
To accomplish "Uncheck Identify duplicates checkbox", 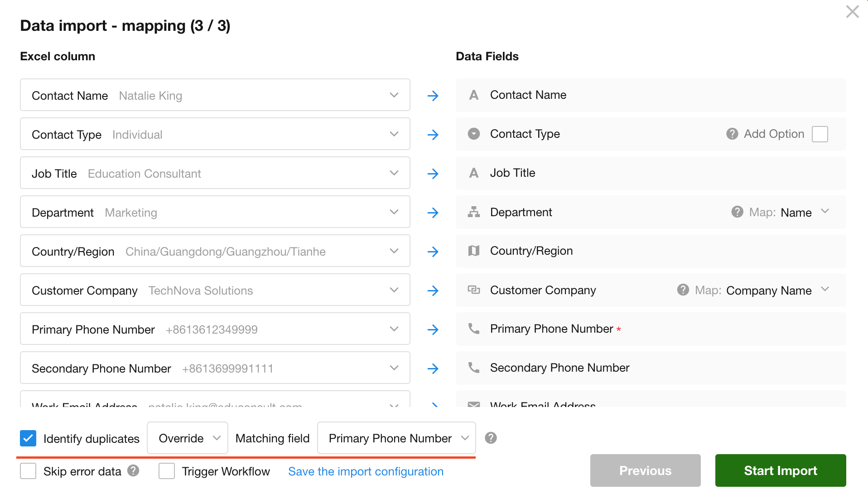I will coord(28,438).
